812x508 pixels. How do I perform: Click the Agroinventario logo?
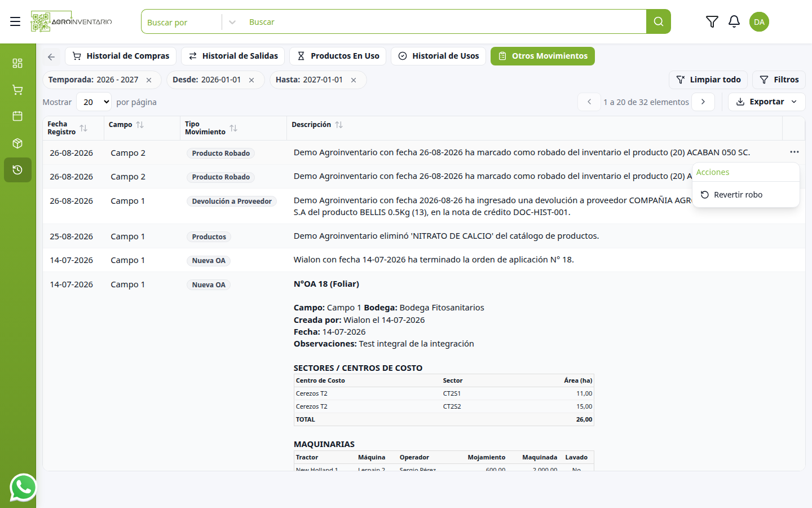(72, 21)
